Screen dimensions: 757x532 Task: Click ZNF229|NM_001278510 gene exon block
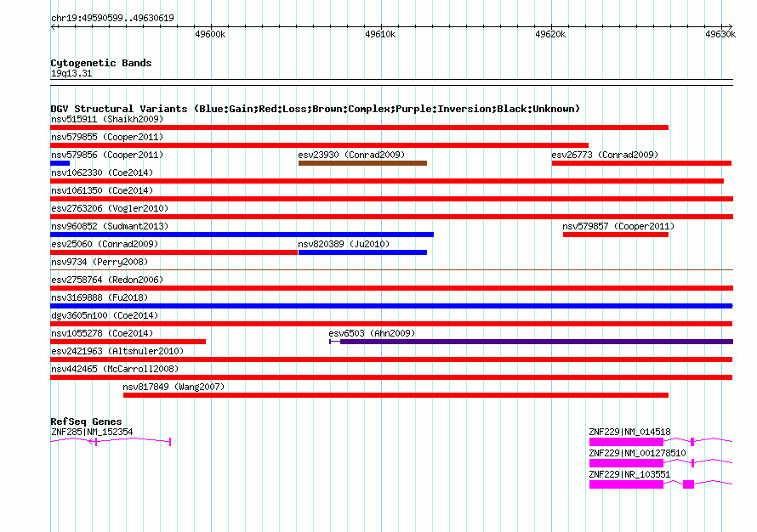[626, 463]
